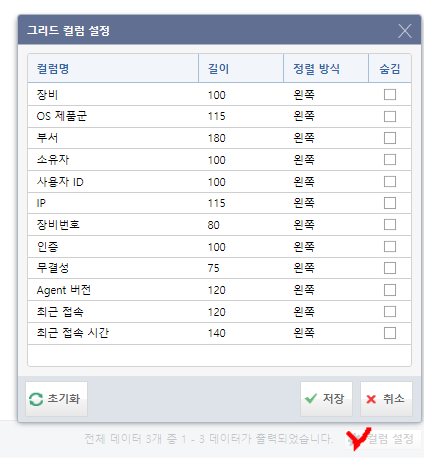This screenshot has height=461, width=424.
Task: Click the green checkmark icon on 저장
Action: click(311, 398)
